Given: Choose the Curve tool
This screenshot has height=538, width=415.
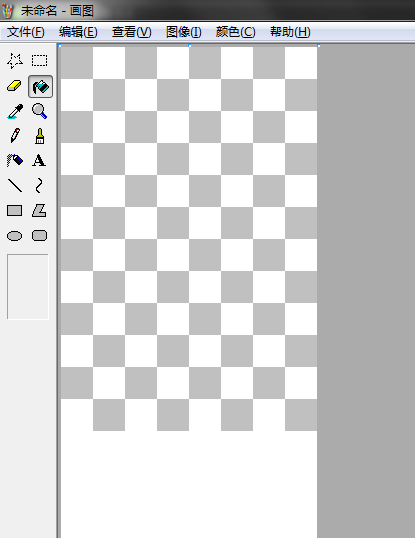Looking at the screenshot, I should click(x=39, y=185).
